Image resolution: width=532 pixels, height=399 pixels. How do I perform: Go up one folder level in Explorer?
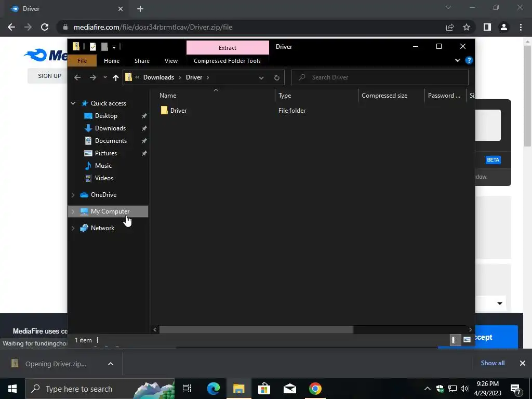click(116, 78)
